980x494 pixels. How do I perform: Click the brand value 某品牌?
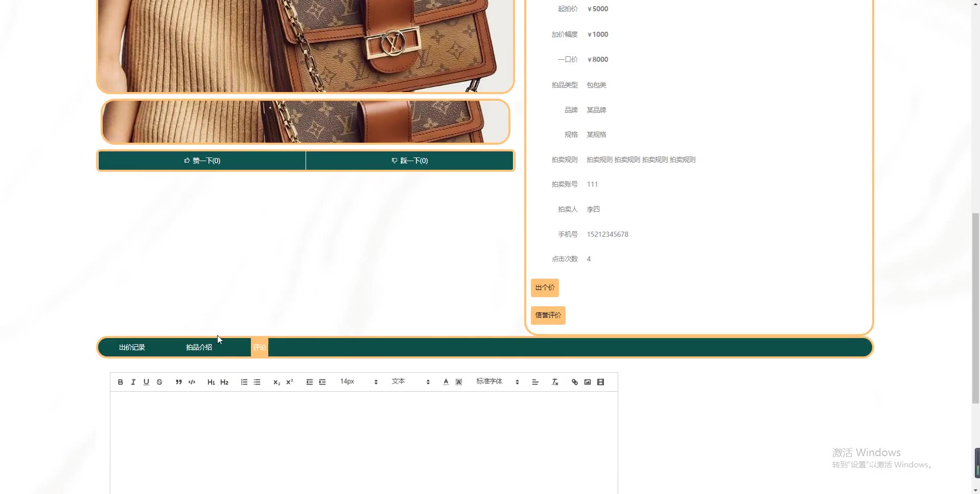[596, 110]
